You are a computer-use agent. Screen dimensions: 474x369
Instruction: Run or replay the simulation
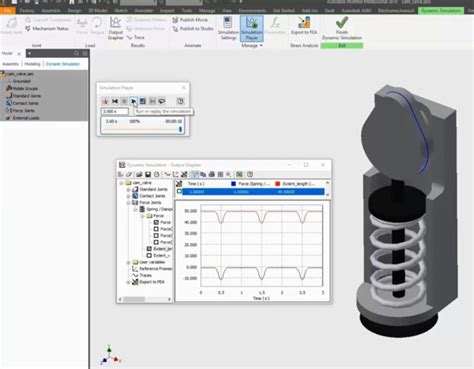tap(133, 101)
